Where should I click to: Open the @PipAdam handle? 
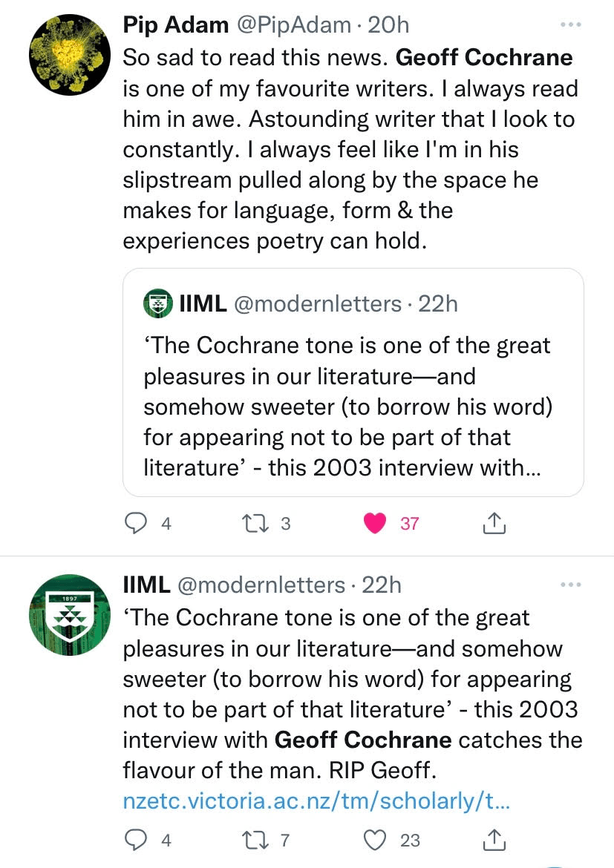[293, 24]
